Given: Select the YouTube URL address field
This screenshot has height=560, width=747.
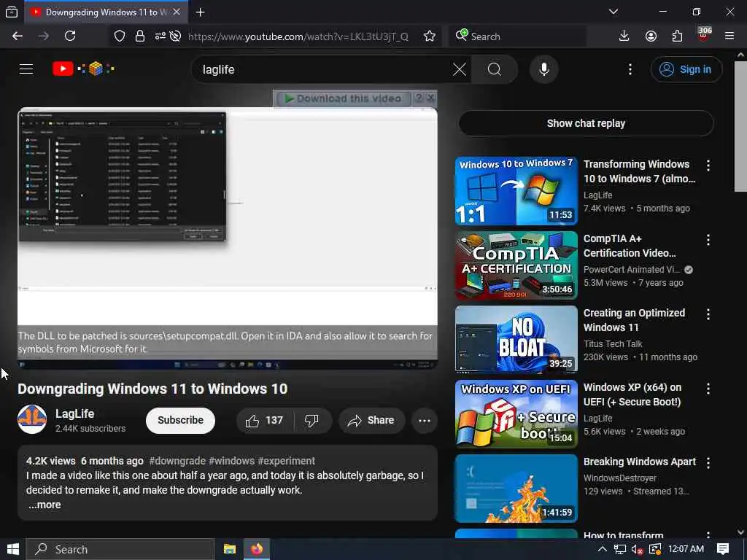Looking at the screenshot, I should 298,36.
